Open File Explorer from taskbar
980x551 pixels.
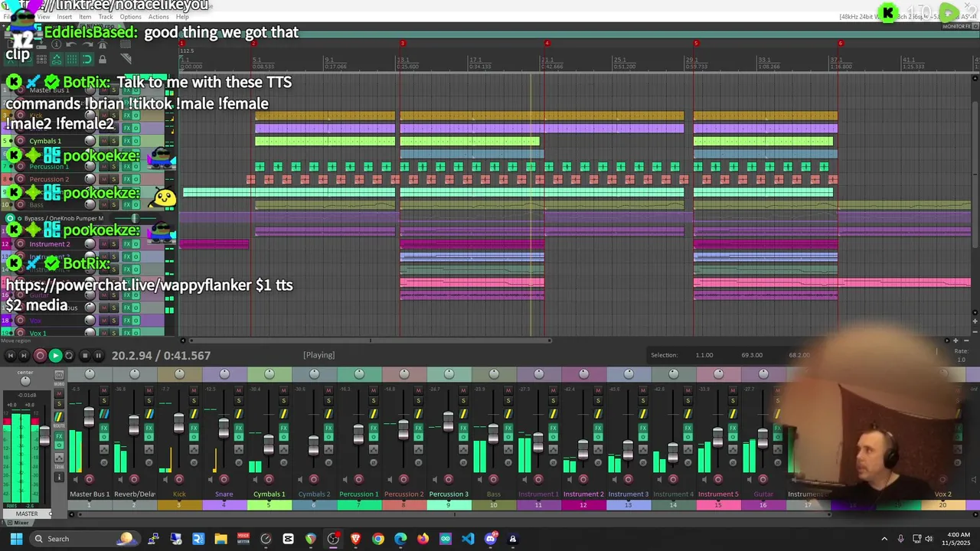point(220,539)
